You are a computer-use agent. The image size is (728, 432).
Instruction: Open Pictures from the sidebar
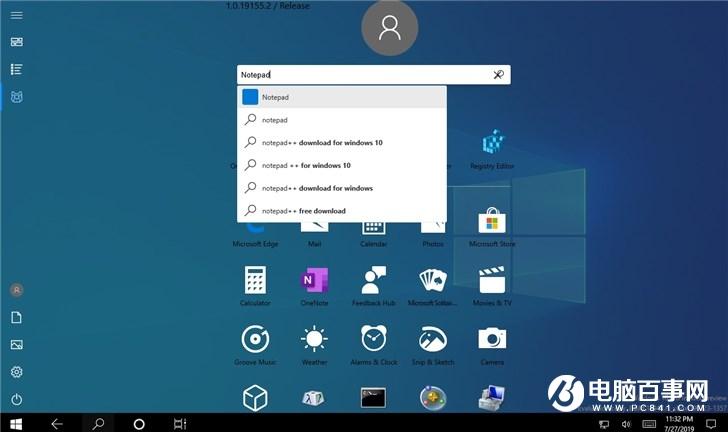(x=16, y=345)
